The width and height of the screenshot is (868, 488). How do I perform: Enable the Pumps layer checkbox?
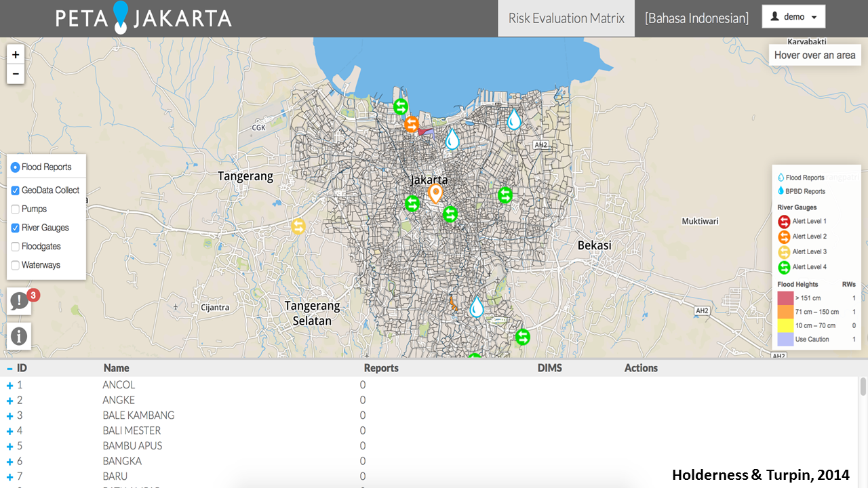click(16, 209)
